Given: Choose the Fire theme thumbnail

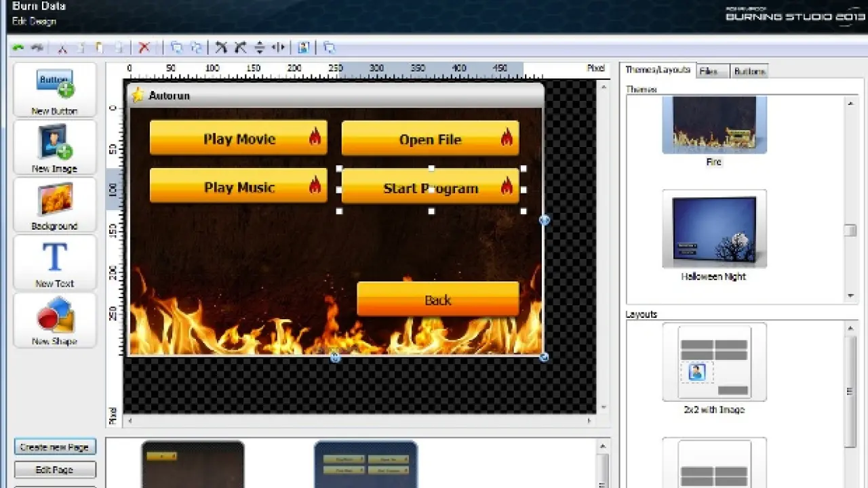Looking at the screenshot, I should tap(714, 125).
